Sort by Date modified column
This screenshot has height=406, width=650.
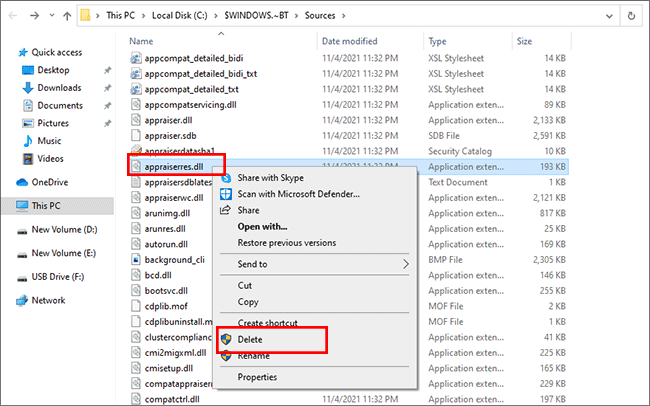(x=349, y=41)
